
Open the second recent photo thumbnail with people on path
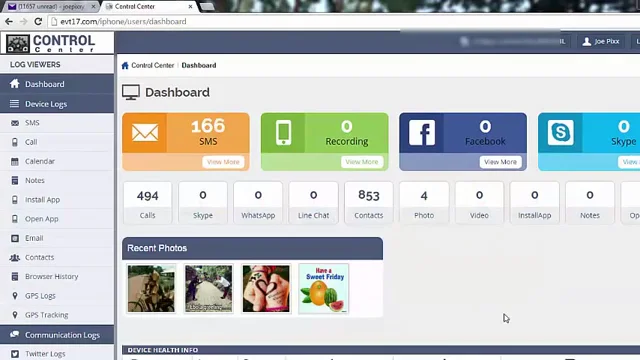209,289
